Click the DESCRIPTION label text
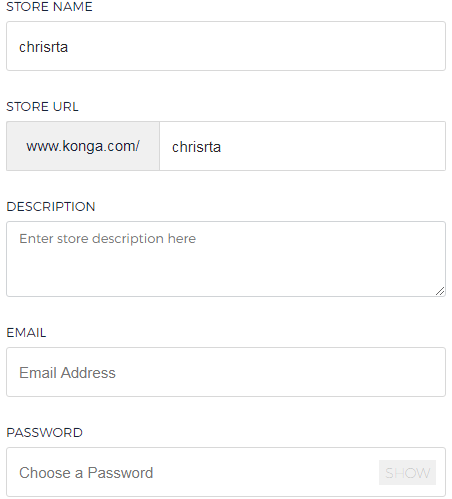The image size is (452, 499). pyautogui.click(x=51, y=207)
